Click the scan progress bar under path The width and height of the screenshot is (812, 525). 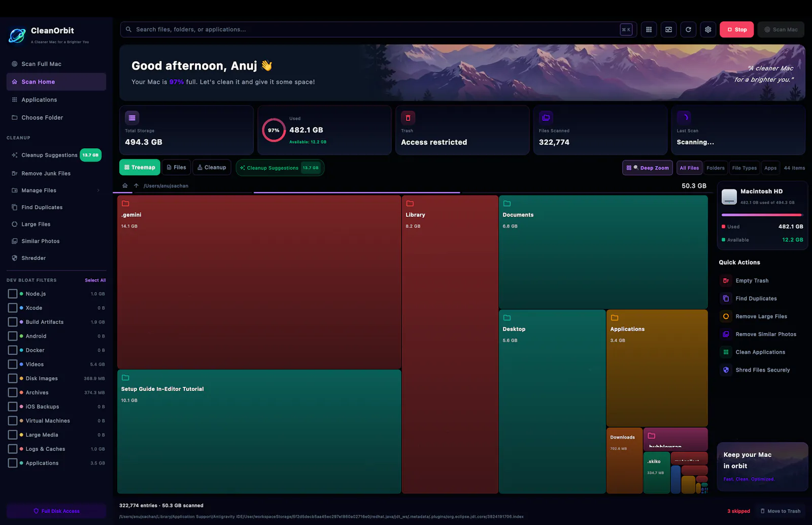[x=357, y=192]
